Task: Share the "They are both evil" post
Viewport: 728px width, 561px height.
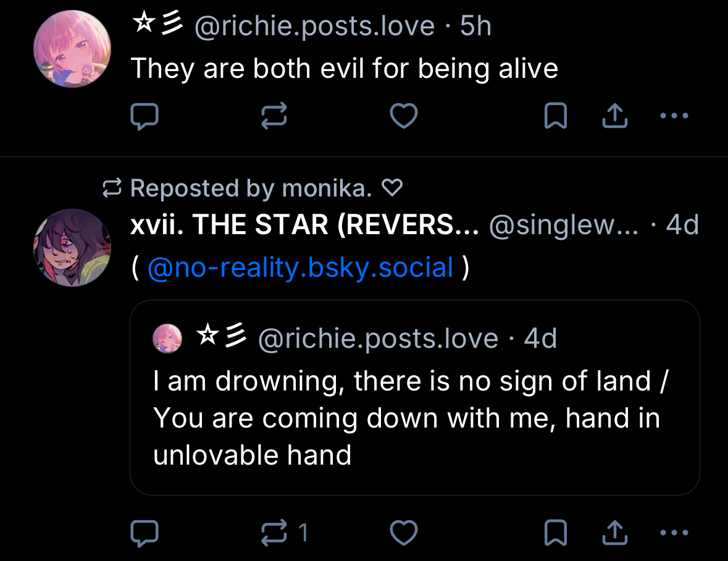Action: (x=614, y=116)
